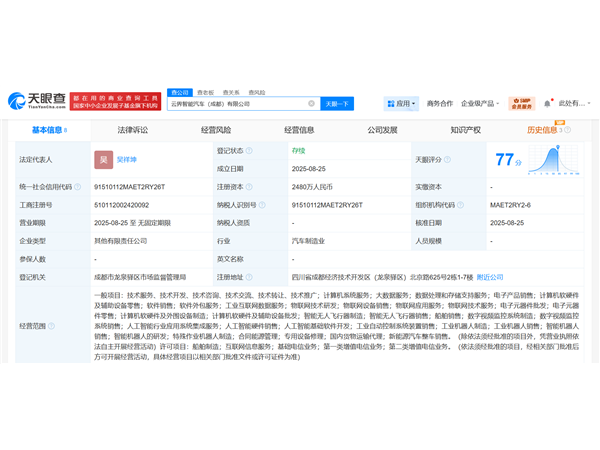Viewport: 600px width, 450px height.
Task: Click registration number 510112002420092
Action: point(122,205)
